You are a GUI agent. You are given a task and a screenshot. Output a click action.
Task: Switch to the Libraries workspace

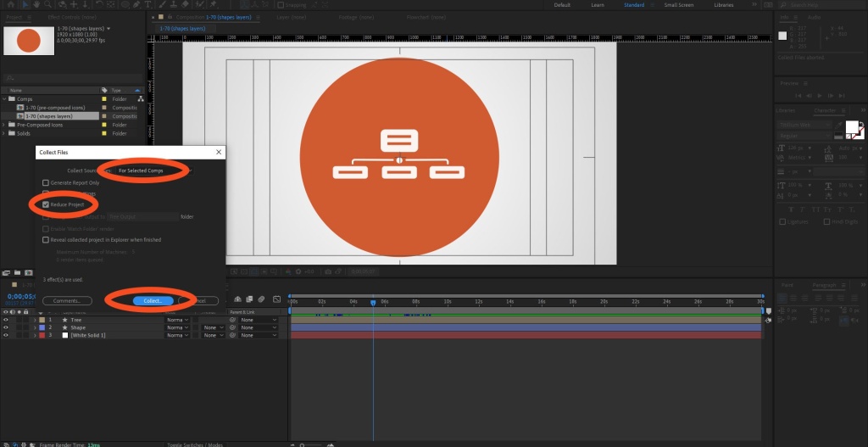coord(724,5)
